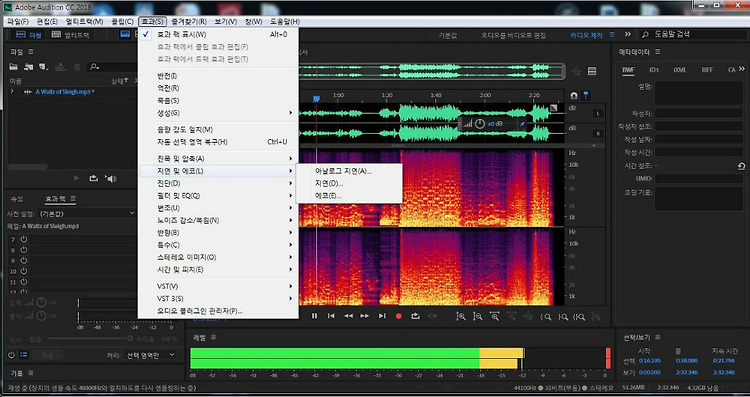Viewport: 750px width, 397px height.
Task: Open the 생성(G) submenu
Action: (218, 113)
